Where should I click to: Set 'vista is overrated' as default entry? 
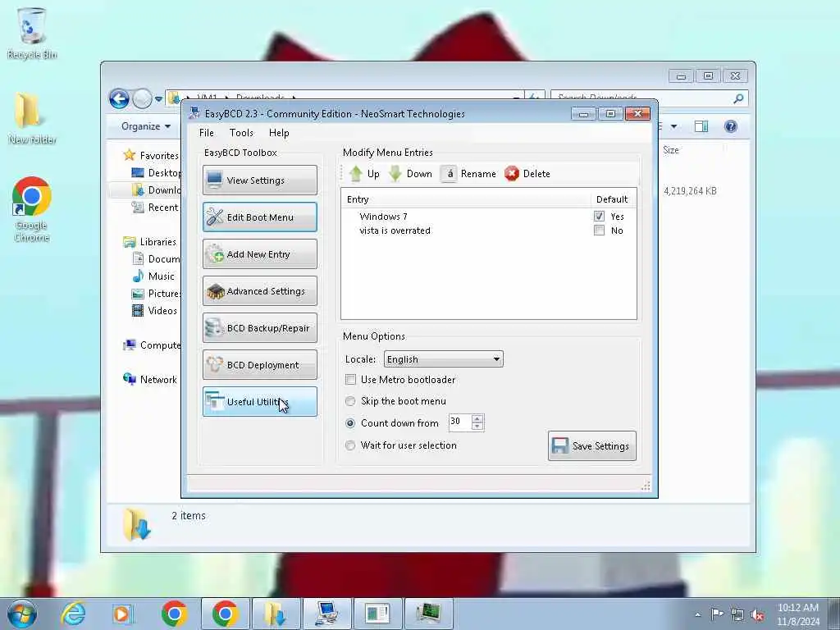point(599,231)
